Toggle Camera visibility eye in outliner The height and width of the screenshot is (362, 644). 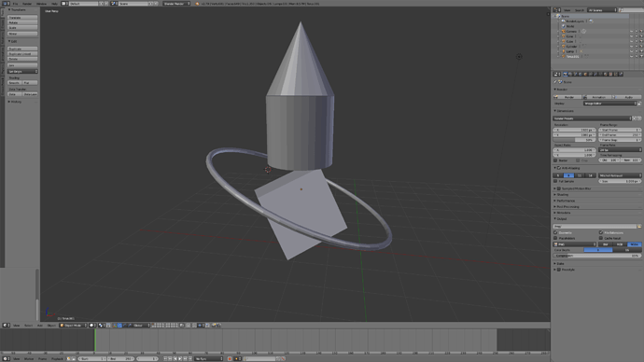(x=632, y=31)
